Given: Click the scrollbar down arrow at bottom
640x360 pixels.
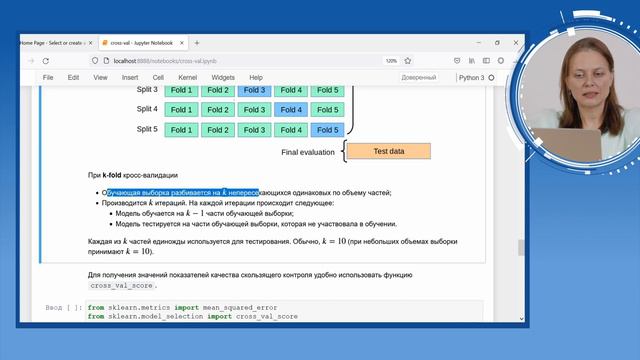Looking at the screenshot, I should pos(521,318).
